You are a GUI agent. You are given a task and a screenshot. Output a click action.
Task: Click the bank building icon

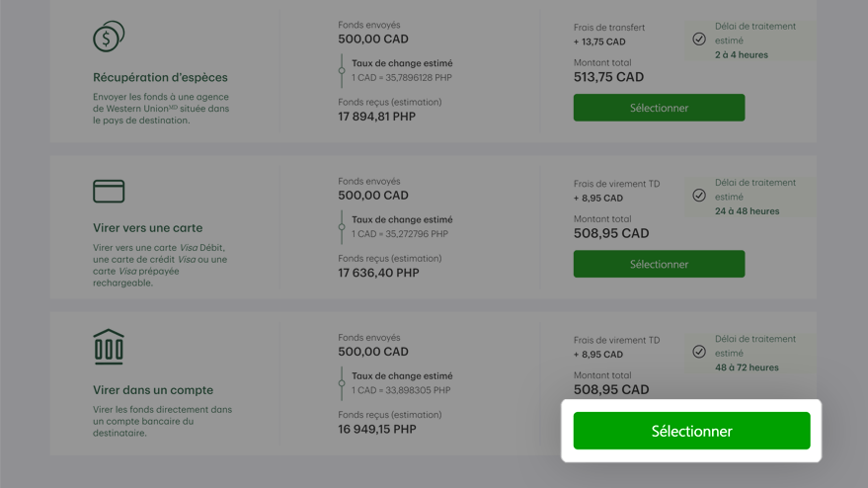pyautogui.click(x=109, y=347)
